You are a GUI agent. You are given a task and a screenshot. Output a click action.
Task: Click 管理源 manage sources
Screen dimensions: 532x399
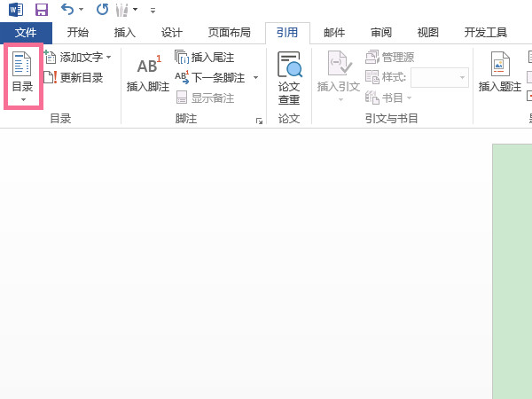pos(390,57)
